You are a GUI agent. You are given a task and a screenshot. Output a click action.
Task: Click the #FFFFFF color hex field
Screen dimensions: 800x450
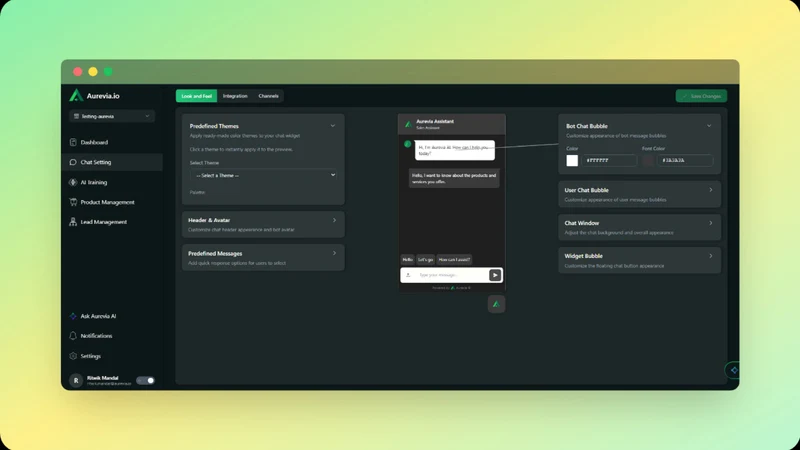609,160
